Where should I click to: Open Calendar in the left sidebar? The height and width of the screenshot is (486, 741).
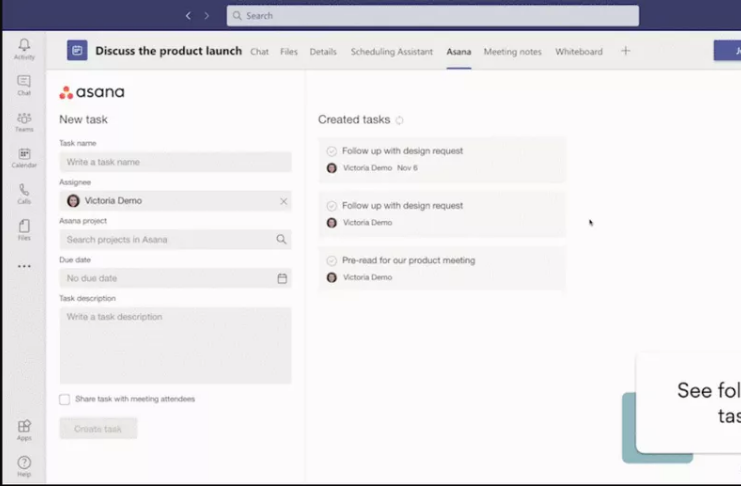pyautogui.click(x=24, y=158)
